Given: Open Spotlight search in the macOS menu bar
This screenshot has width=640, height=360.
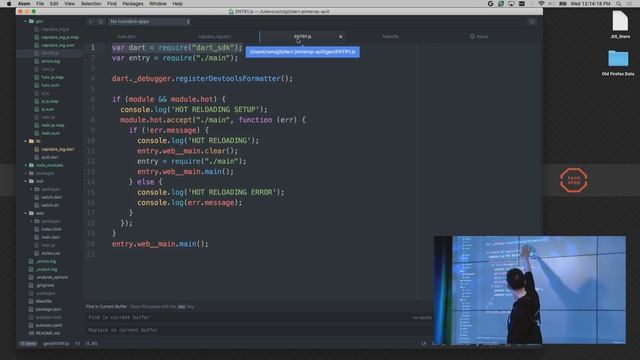Looking at the screenshot, I should pos(619,4).
